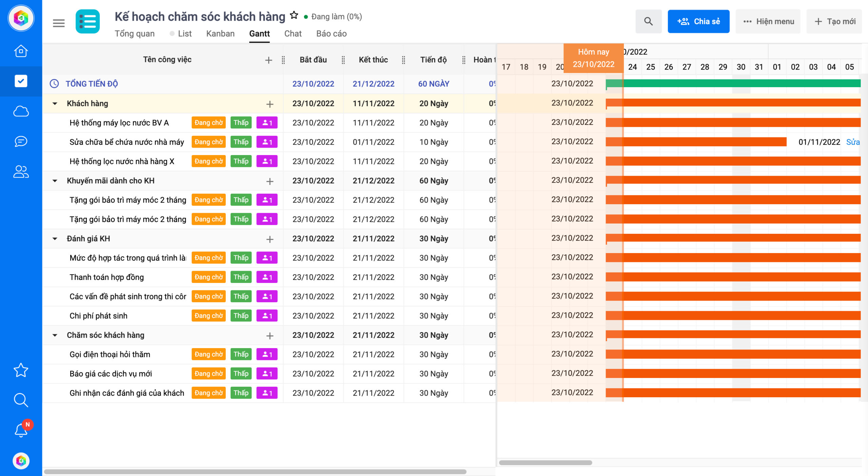The width and height of the screenshot is (868, 476).
Task: Click task table horizontal scrollbar
Action: (255, 472)
